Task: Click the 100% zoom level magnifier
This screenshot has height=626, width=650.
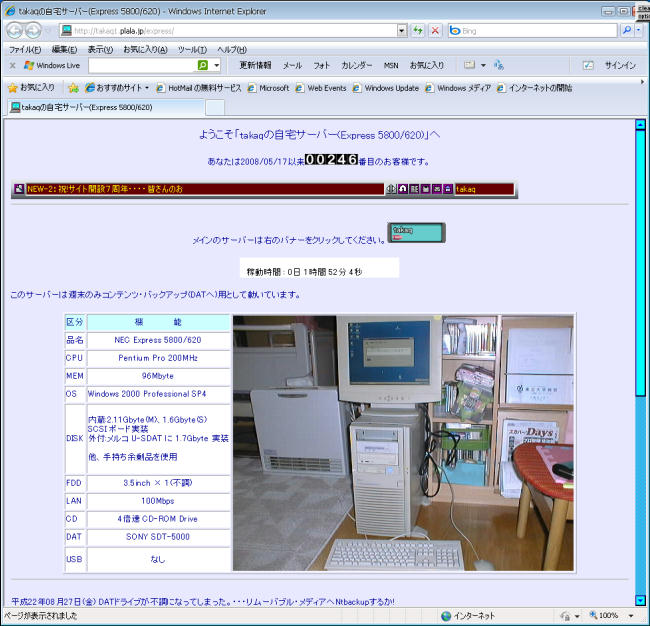Action: [x=594, y=615]
